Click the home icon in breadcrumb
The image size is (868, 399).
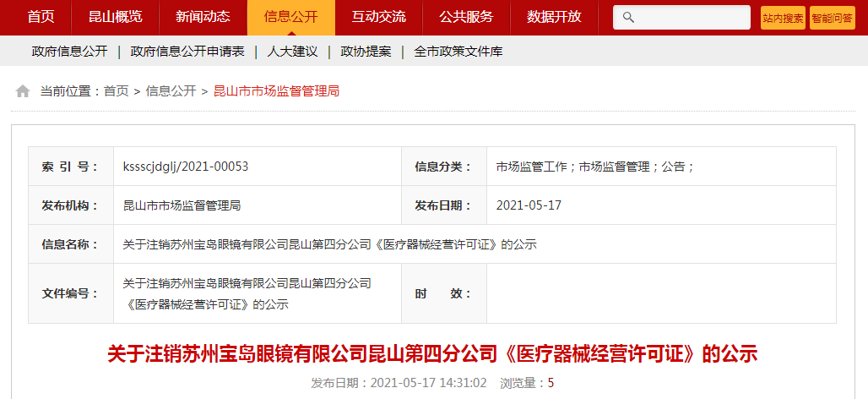pyautogui.click(x=23, y=91)
